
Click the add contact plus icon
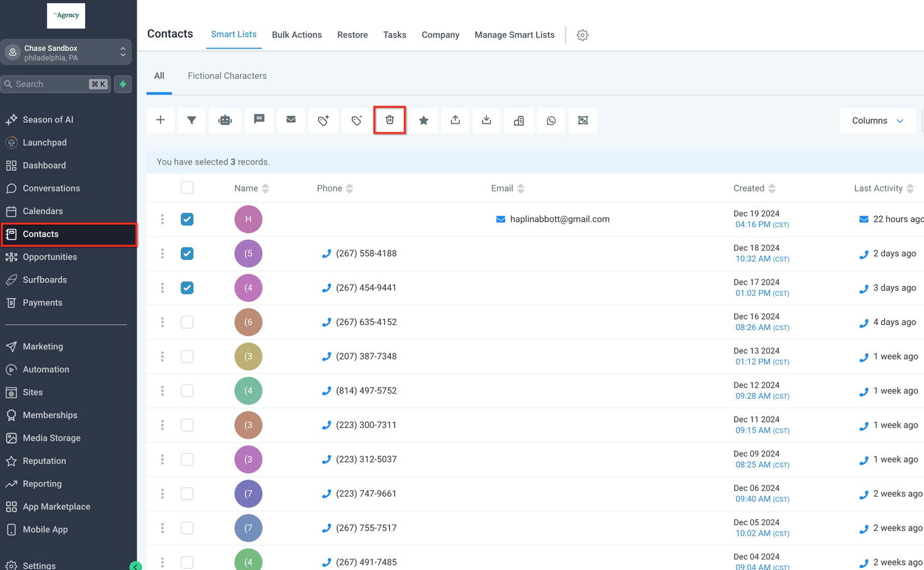[x=160, y=120]
